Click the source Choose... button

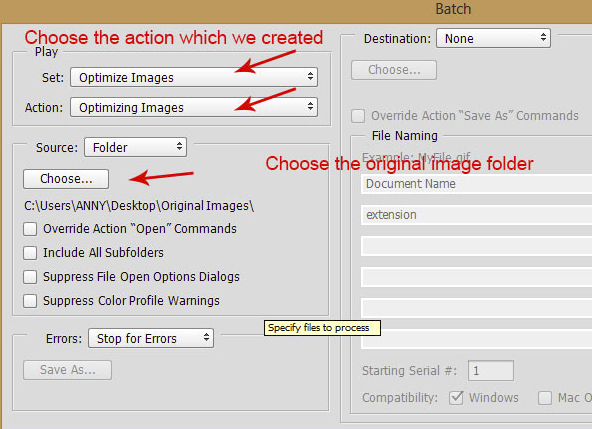66,179
